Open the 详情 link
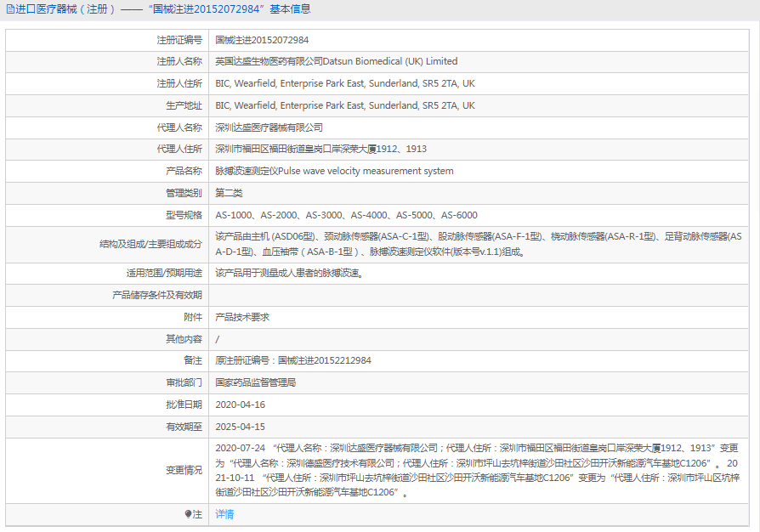 click(x=224, y=514)
